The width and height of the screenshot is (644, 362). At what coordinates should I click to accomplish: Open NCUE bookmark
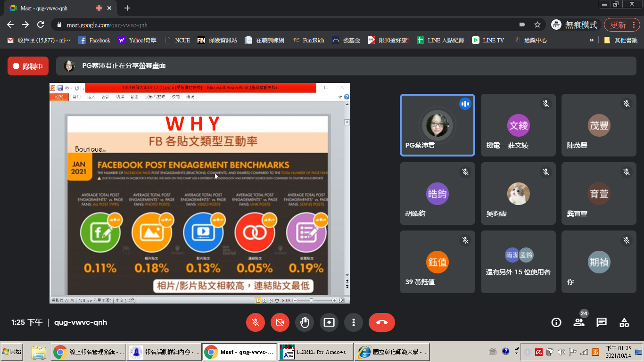177,41
